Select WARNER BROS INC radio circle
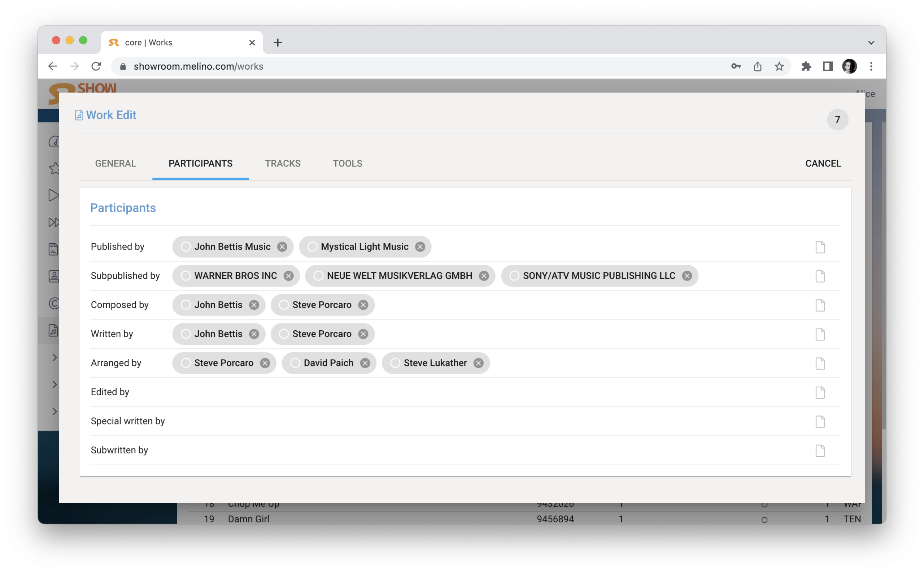Viewport: 924px width, 574px height. [186, 276]
